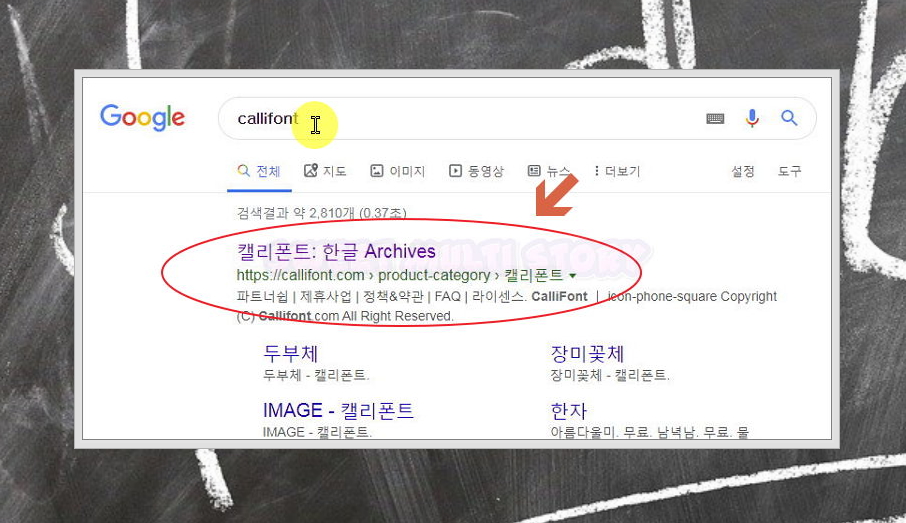Switch to the 뉴스 tab

tap(548, 171)
